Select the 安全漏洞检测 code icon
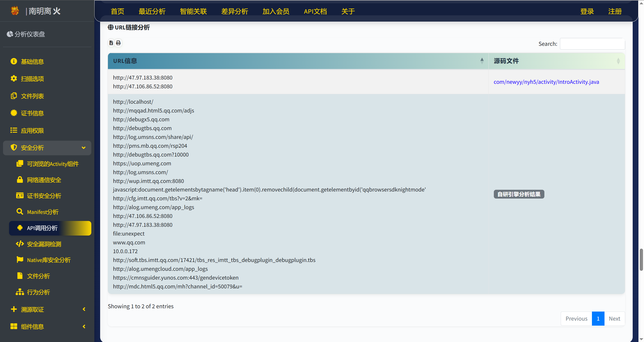The height and width of the screenshot is (342, 644). point(20,244)
